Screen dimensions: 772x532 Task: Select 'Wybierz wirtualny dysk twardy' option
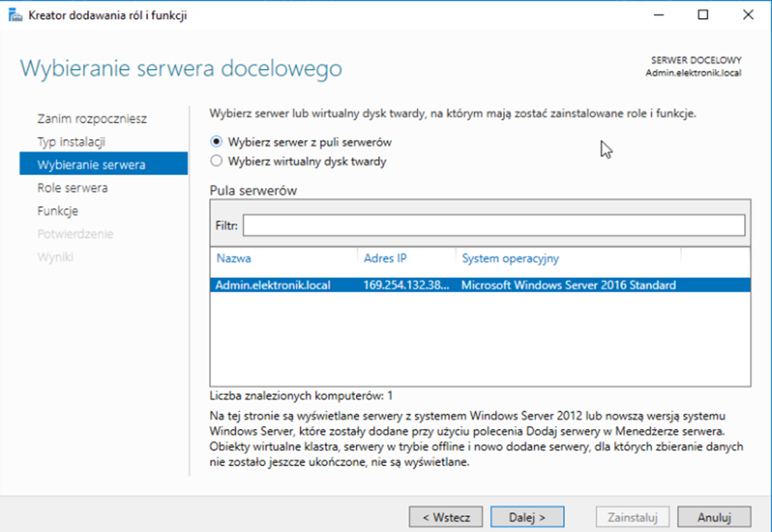pyautogui.click(x=217, y=161)
